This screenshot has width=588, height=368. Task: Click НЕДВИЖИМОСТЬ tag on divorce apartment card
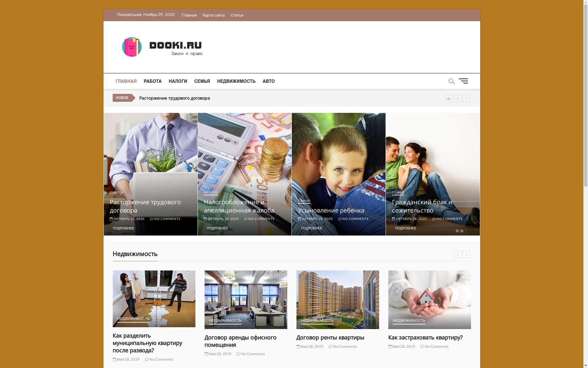[134, 319]
